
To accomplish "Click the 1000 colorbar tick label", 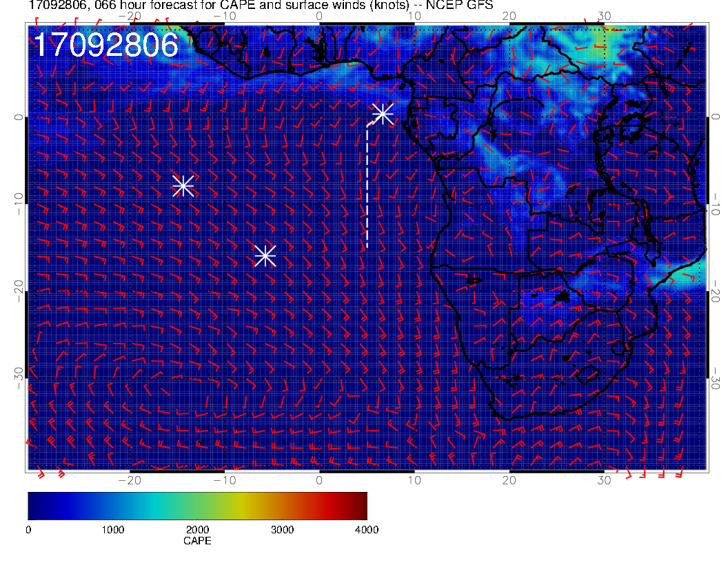I will tap(112, 529).
